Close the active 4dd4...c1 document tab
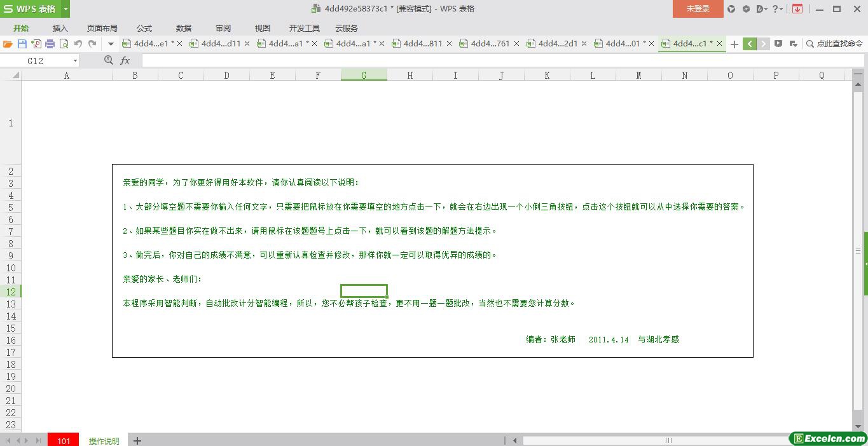868x446 pixels. 719,44
